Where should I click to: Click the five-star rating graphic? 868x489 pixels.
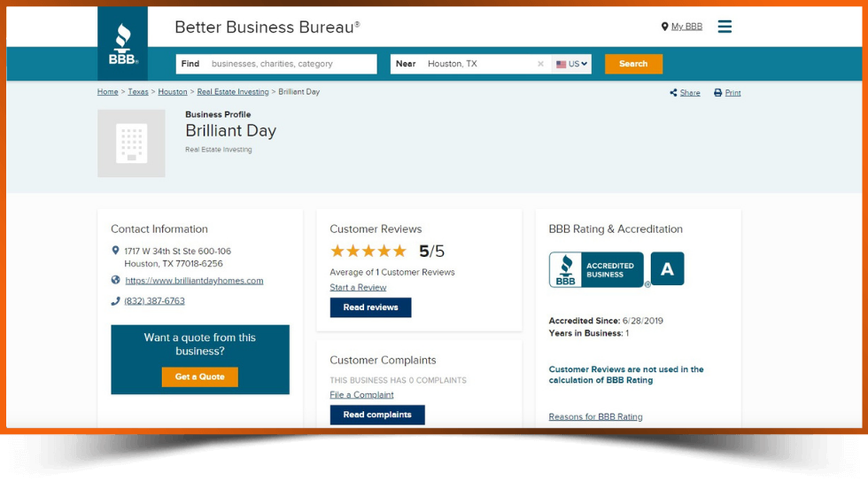368,252
